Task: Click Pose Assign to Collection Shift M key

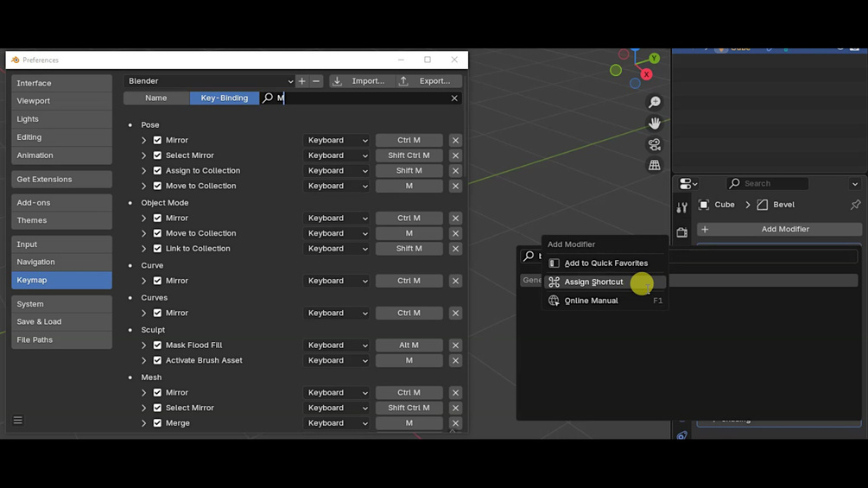Action: tap(409, 171)
